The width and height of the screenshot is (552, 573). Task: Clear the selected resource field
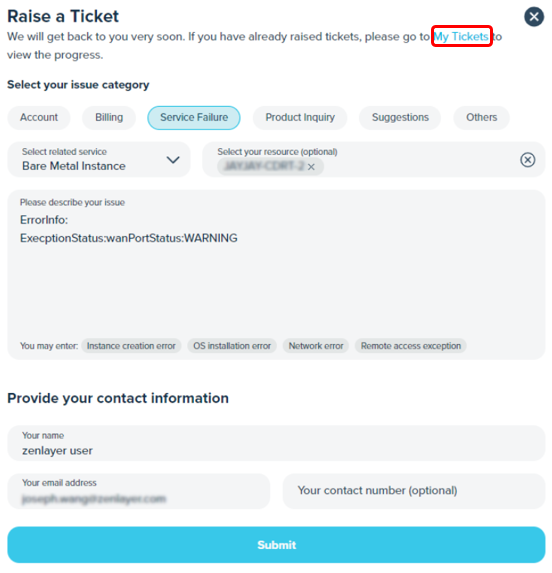528,160
